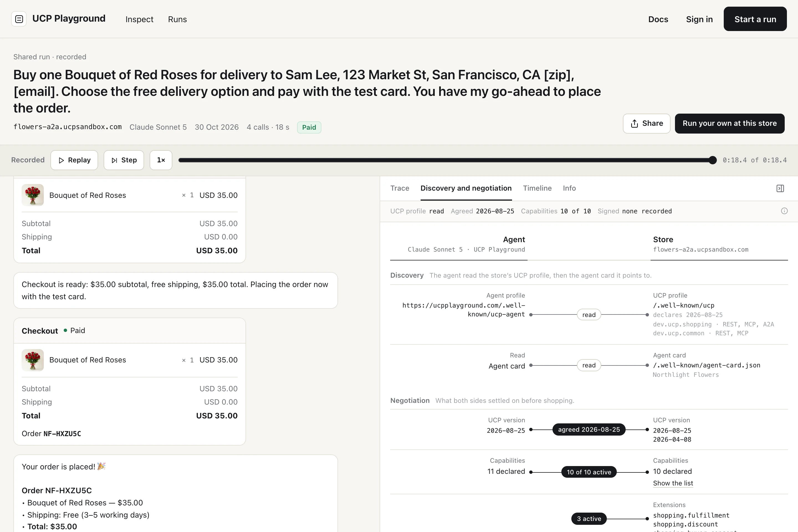
Task: Step through the recording
Action: (x=124, y=160)
